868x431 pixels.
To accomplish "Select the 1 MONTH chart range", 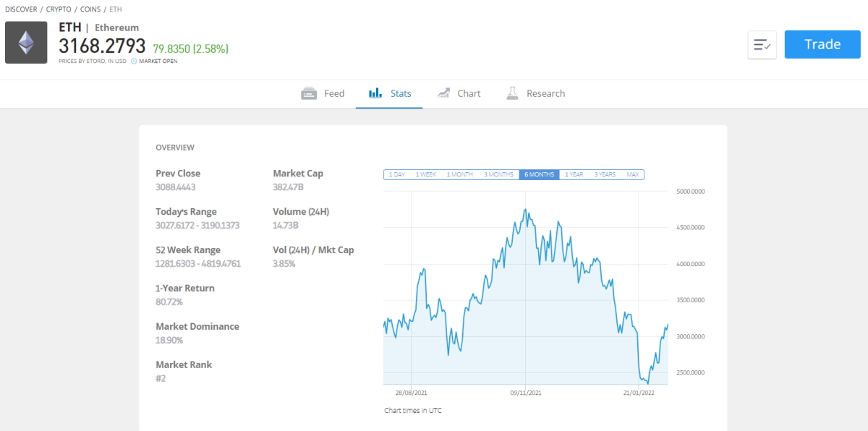I will (459, 174).
